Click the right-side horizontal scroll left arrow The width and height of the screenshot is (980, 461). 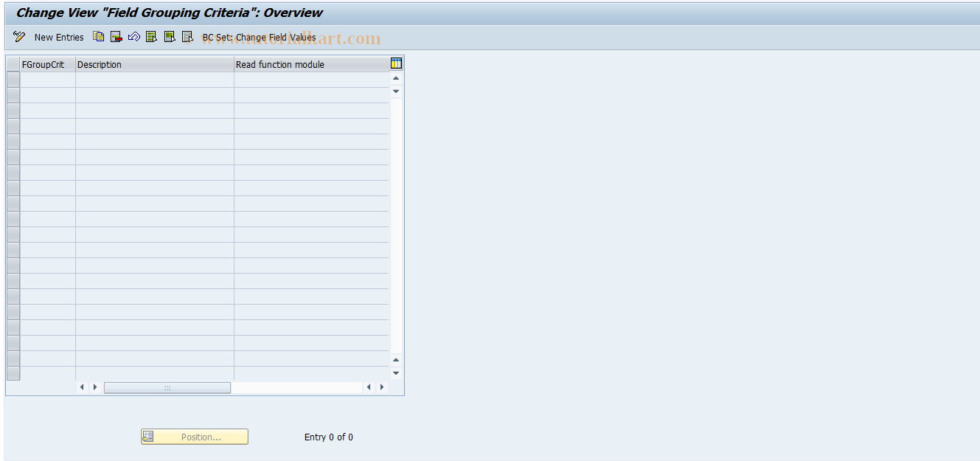click(x=369, y=387)
